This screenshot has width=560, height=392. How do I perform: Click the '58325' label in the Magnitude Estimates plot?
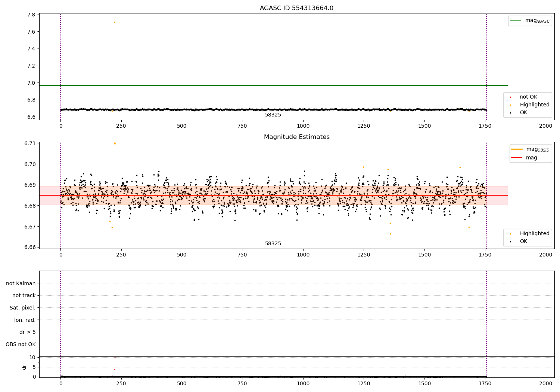[x=273, y=244]
